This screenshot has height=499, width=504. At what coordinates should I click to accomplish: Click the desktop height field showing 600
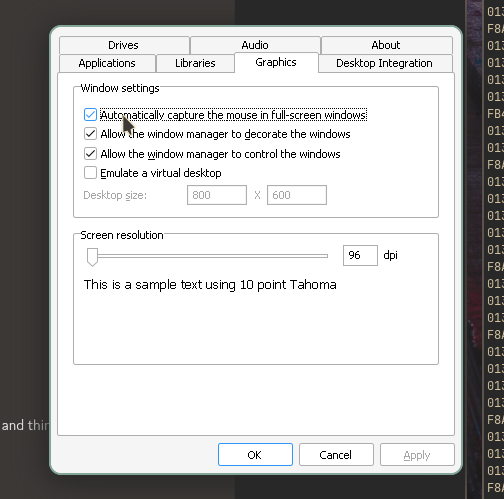tap(297, 195)
